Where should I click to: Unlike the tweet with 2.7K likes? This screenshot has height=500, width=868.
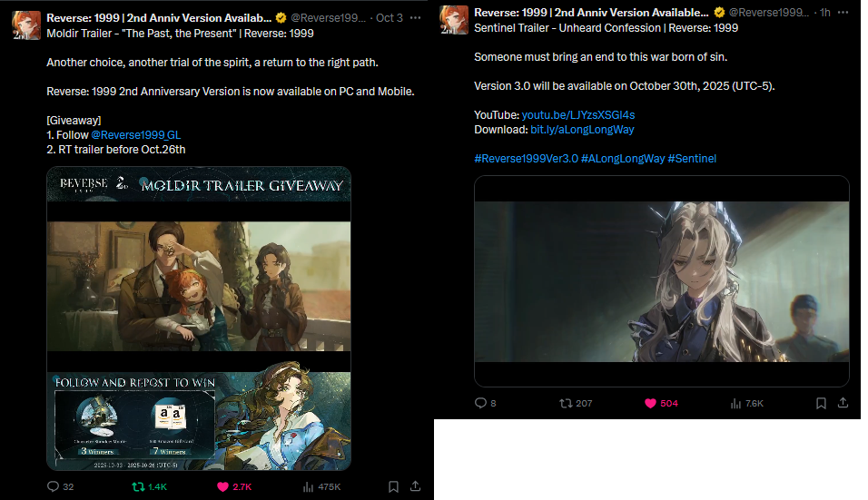(234, 486)
